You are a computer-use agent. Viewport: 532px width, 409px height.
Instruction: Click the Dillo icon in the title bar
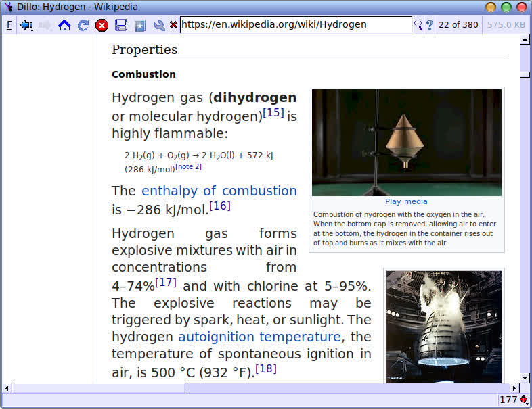tap(9, 7)
